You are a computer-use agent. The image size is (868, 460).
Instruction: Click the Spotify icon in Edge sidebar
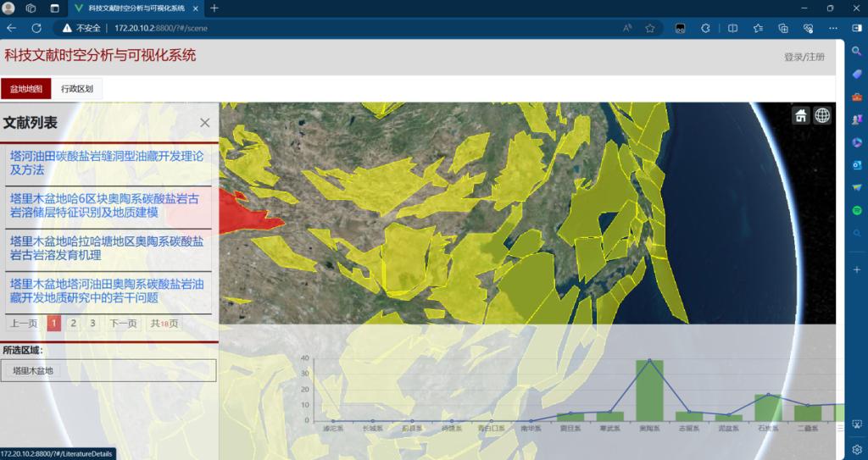[x=856, y=210]
